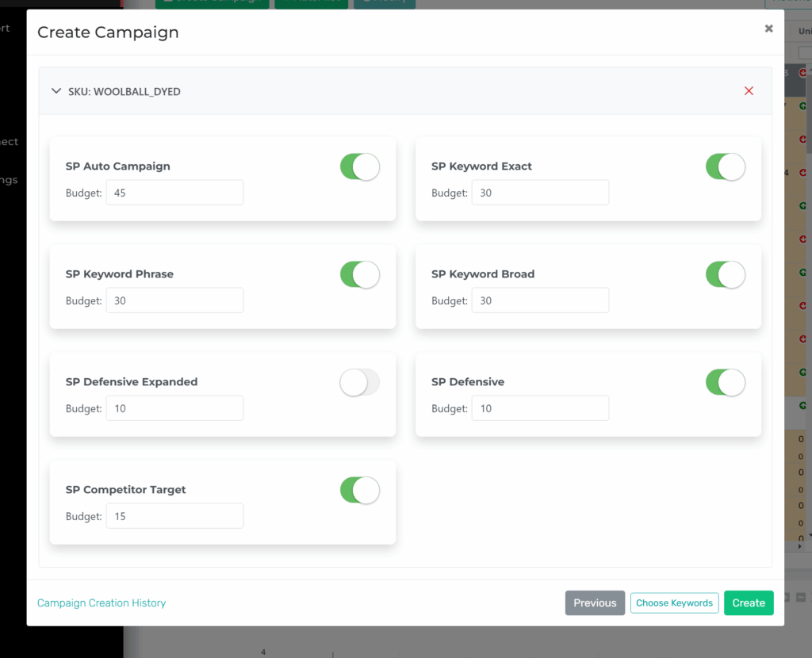Viewport: 812px width, 658px height.
Task: Enable SP Defensive Expanded toggle
Action: click(x=360, y=382)
